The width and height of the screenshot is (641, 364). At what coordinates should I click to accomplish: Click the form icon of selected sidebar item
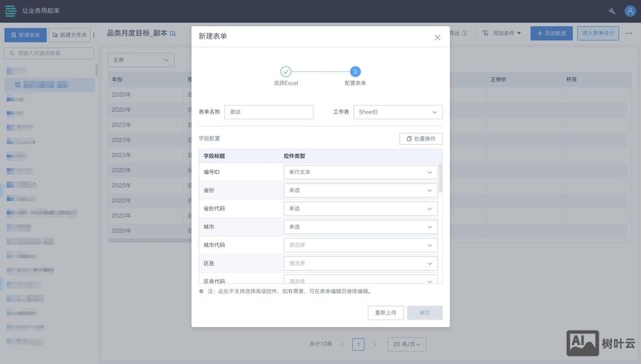(x=17, y=85)
